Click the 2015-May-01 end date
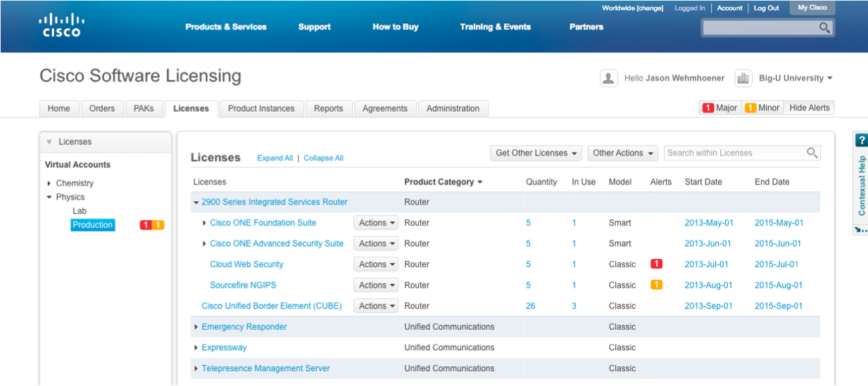 779,223
